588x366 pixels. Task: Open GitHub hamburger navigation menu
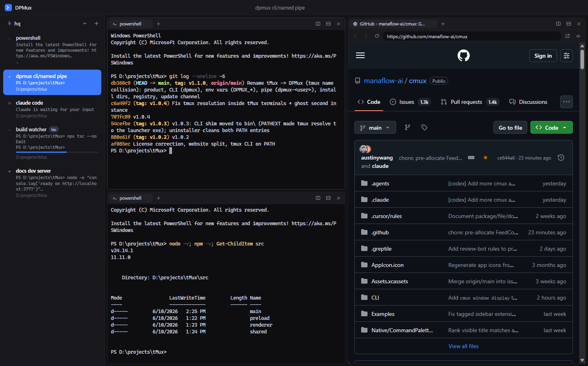(360, 55)
